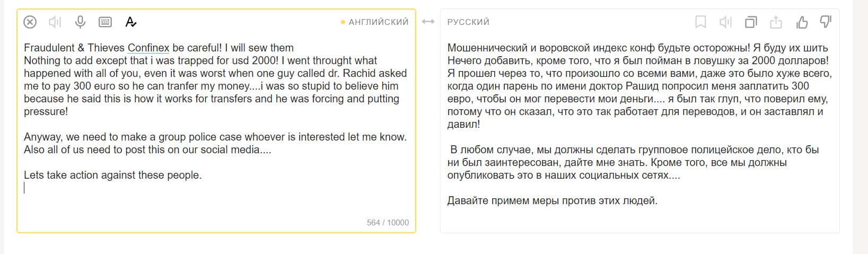Toggle the spellcheck option
This screenshot has width=868, height=254.
click(x=130, y=22)
